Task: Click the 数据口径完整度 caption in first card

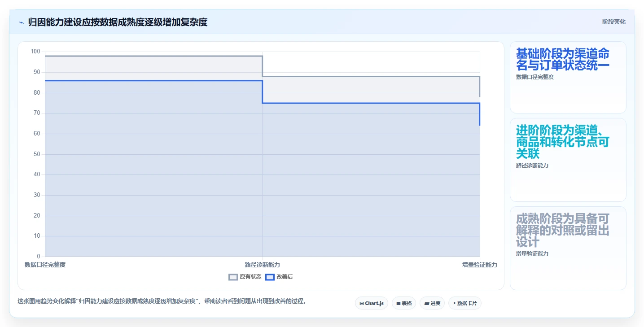Action: (x=535, y=77)
